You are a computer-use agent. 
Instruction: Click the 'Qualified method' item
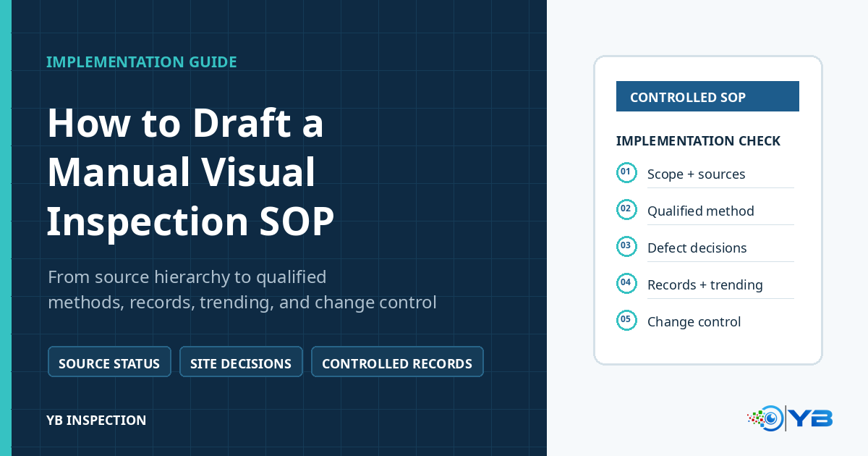point(700,211)
